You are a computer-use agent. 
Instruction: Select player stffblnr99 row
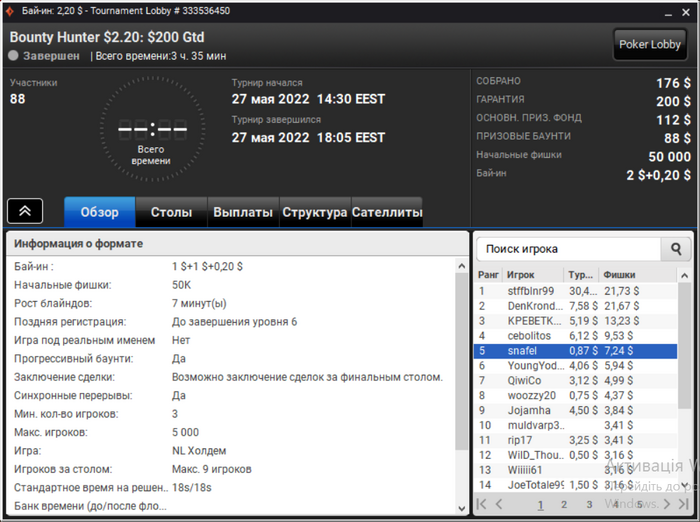pyautogui.click(x=575, y=291)
